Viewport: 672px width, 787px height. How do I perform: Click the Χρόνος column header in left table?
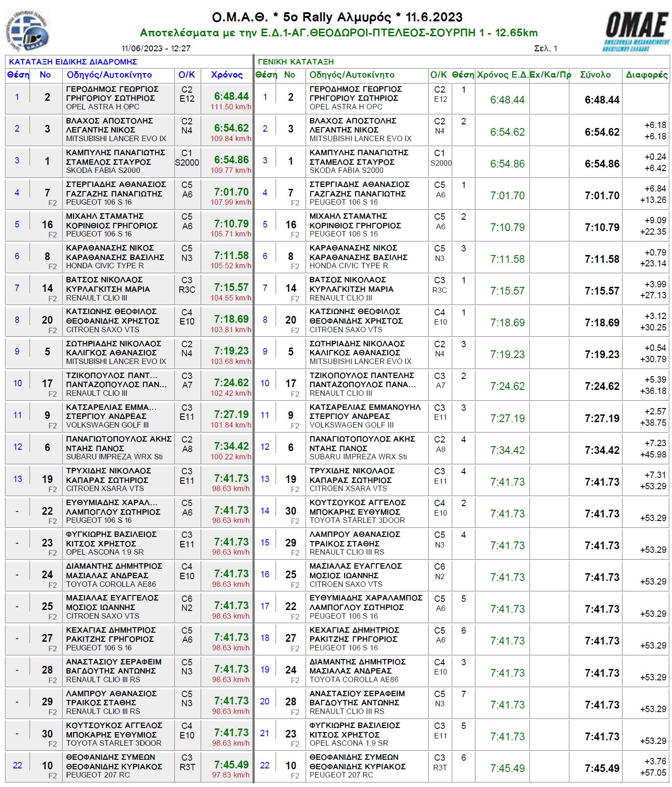point(227,75)
